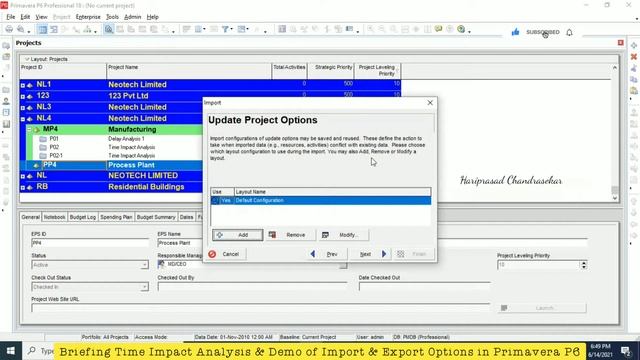
Task: Switch to the Notebook tab
Action: click(54, 217)
